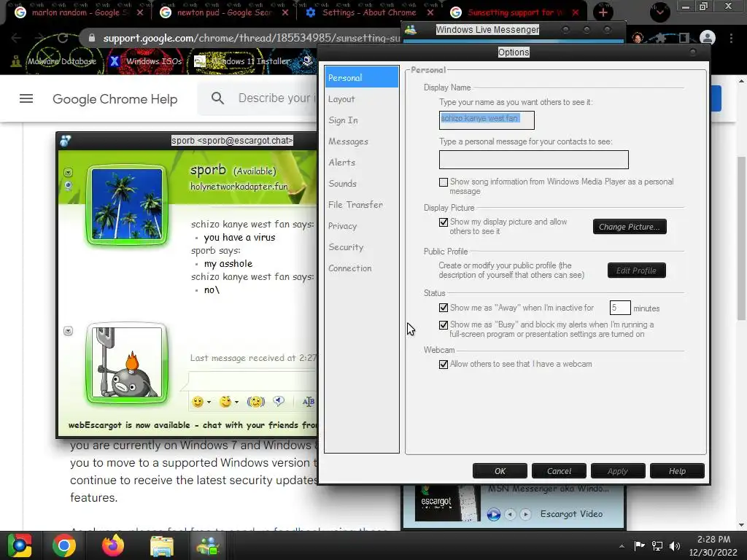
Task: Click the Change Picture button
Action: (630, 227)
